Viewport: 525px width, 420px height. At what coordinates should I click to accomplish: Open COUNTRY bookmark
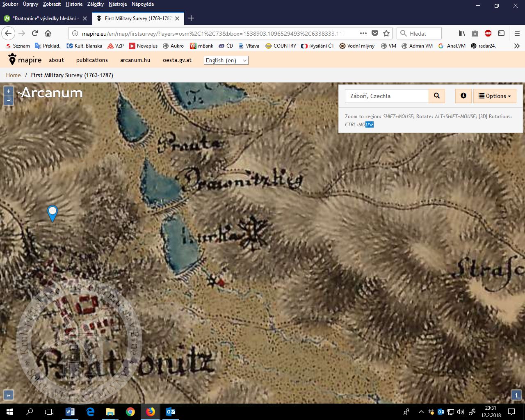tap(281, 46)
